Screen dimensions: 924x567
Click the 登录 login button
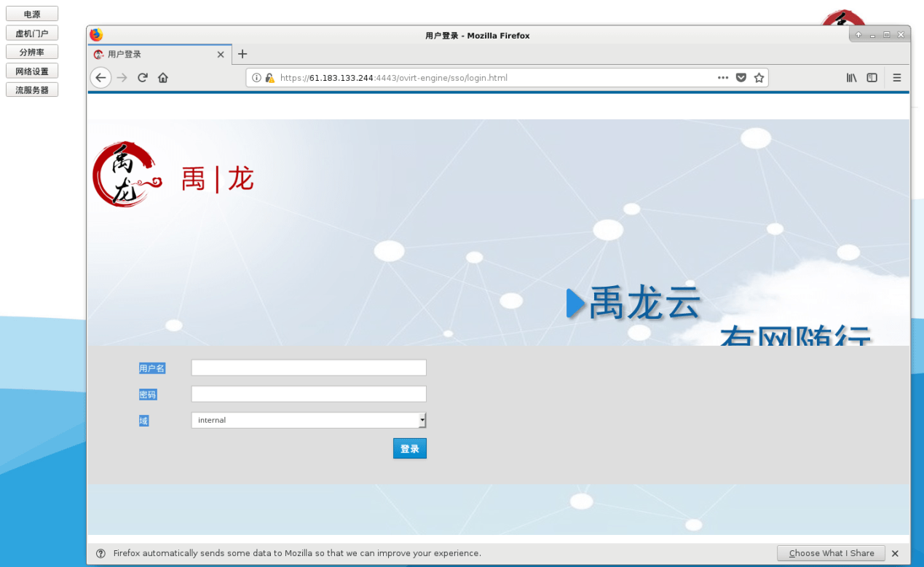click(410, 448)
